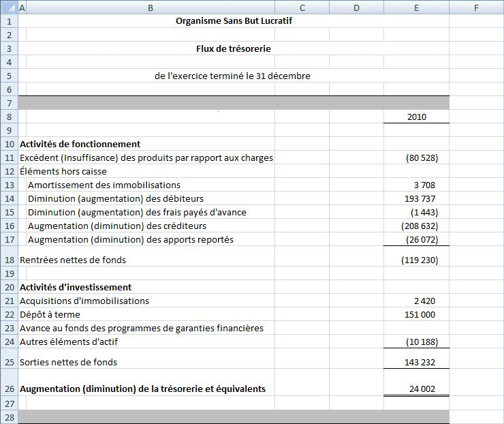Click the Select All corner box

click(x=8, y=7)
